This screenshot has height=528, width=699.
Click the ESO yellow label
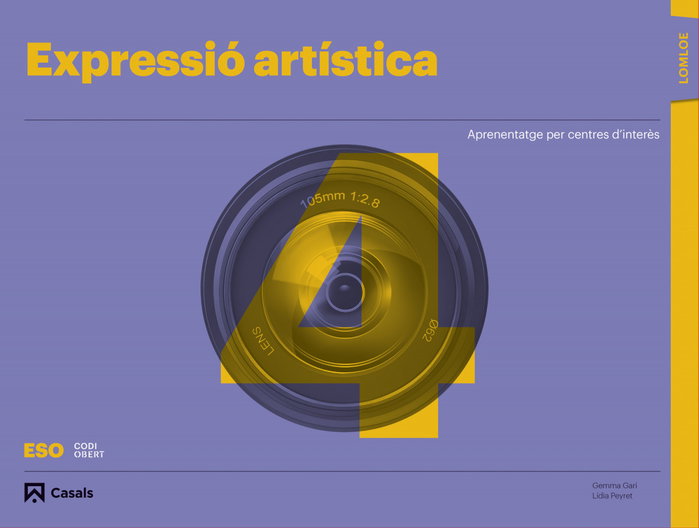point(44,450)
